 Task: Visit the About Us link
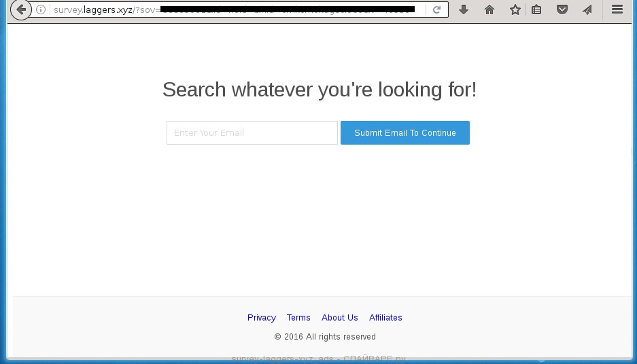339,318
